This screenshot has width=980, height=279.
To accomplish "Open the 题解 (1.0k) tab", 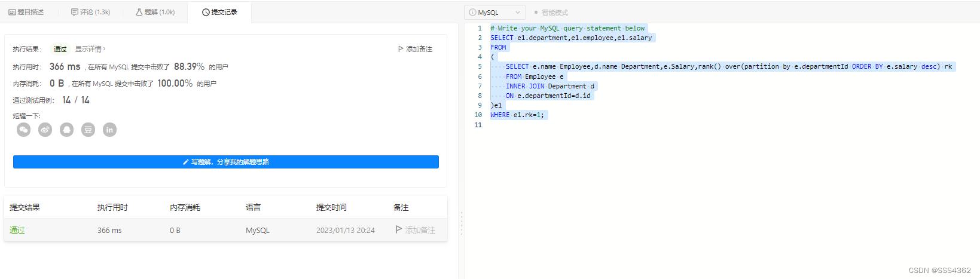I will (155, 12).
